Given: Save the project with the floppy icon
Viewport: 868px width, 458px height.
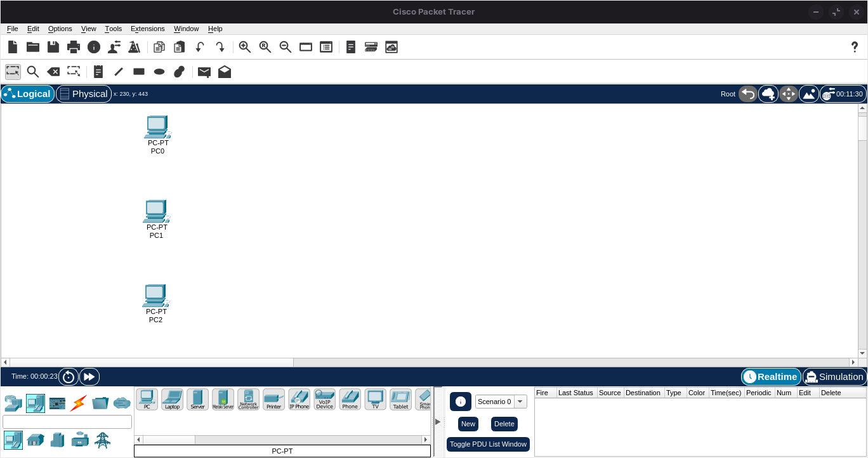Looking at the screenshot, I should [53, 47].
